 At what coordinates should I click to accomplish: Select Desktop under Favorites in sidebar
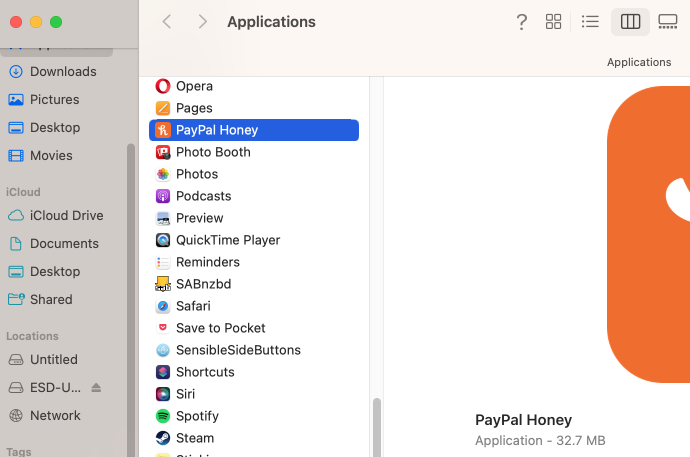click(x=55, y=128)
